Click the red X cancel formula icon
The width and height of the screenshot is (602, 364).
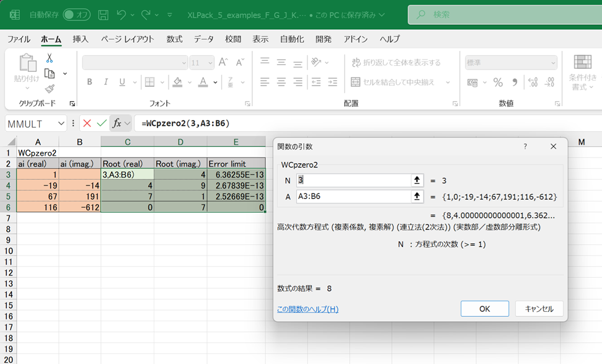click(x=87, y=123)
